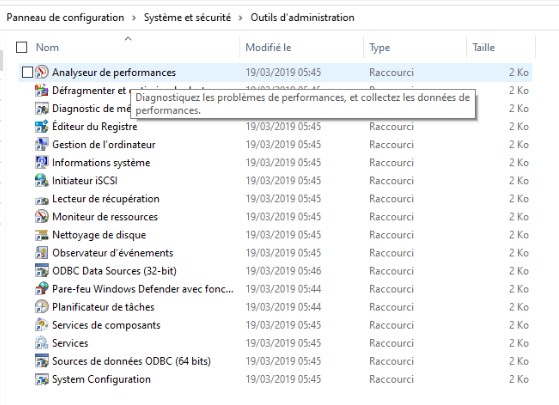Click the Services gears icon
Screen dimensions: 559x405
point(42,343)
